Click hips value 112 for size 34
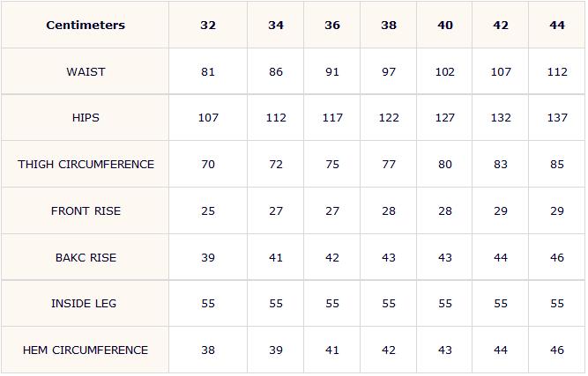The height and width of the screenshot is (376, 588). pyautogui.click(x=276, y=118)
